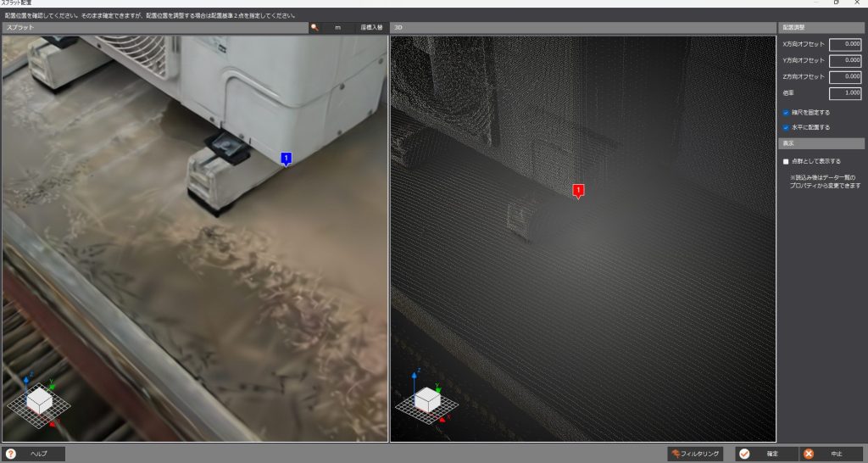Select the スプラット panel header
The image size is (868, 463).
coord(153,27)
